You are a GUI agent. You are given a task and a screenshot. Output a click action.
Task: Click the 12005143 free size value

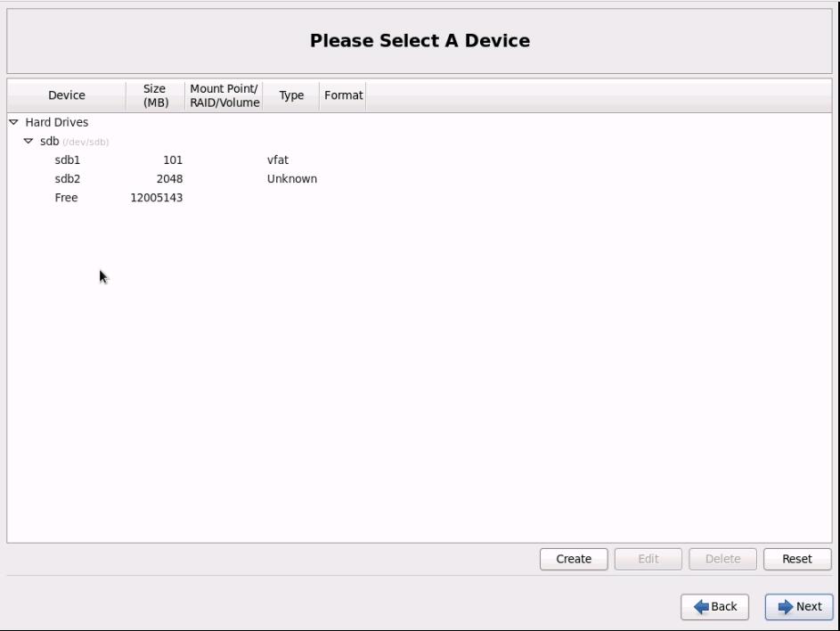coord(157,198)
